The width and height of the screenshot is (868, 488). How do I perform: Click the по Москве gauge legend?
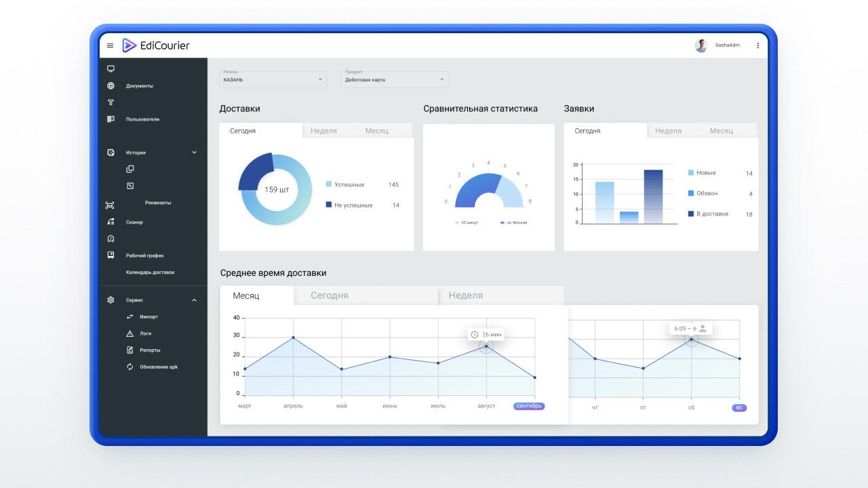tap(513, 222)
